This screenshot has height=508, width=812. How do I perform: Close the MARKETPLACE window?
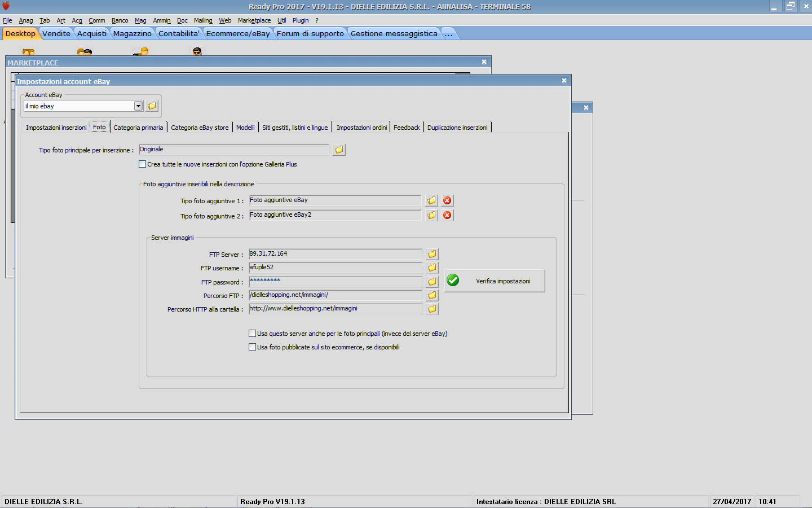(x=484, y=62)
